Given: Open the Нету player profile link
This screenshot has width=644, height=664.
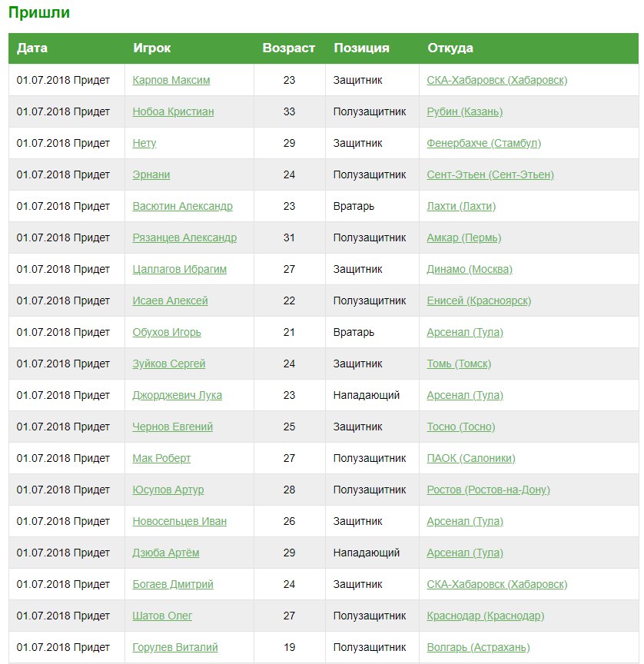Looking at the screenshot, I should point(144,143).
